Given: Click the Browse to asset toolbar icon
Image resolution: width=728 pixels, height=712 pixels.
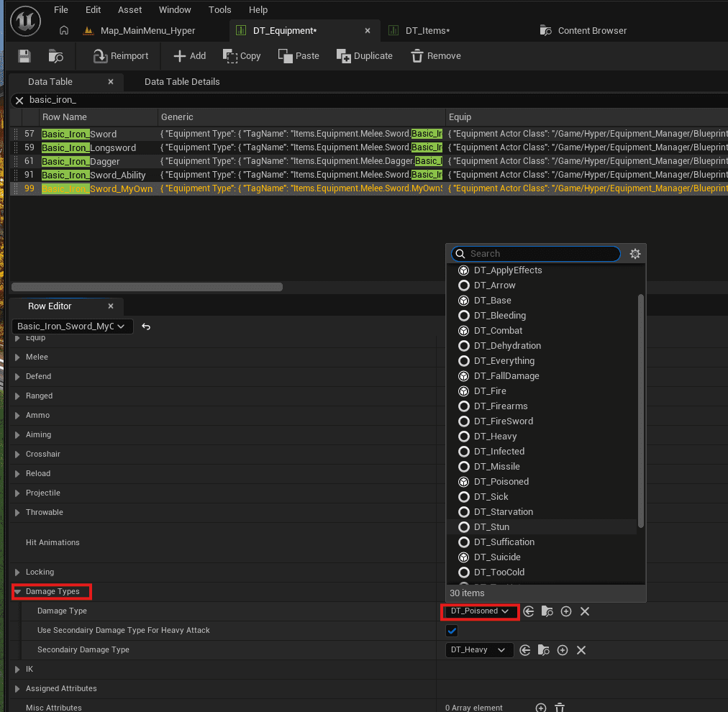Looking at the screenshot, I should pos(55,55).
